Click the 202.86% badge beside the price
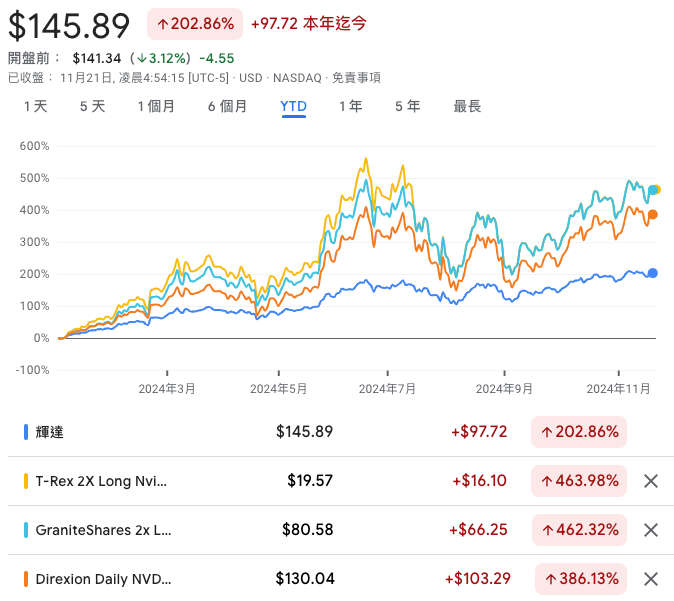 click(x=195, y=24)
